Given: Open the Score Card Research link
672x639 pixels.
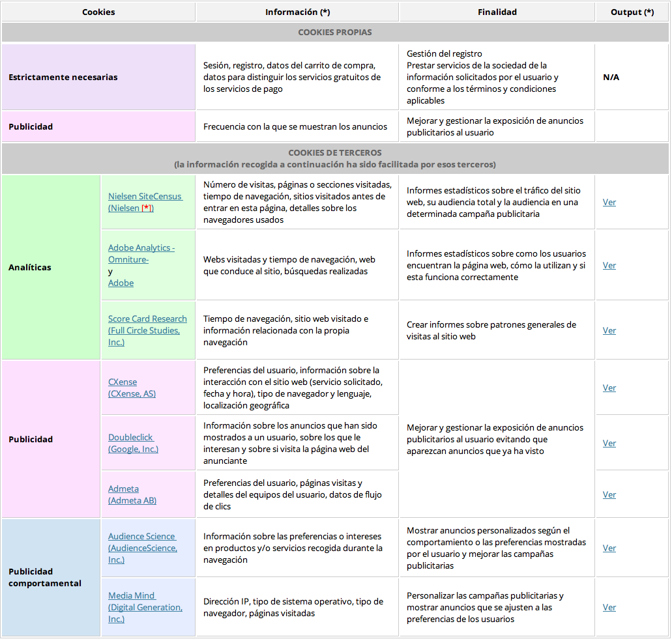Looking at the screenshot, I should point(147,330).
